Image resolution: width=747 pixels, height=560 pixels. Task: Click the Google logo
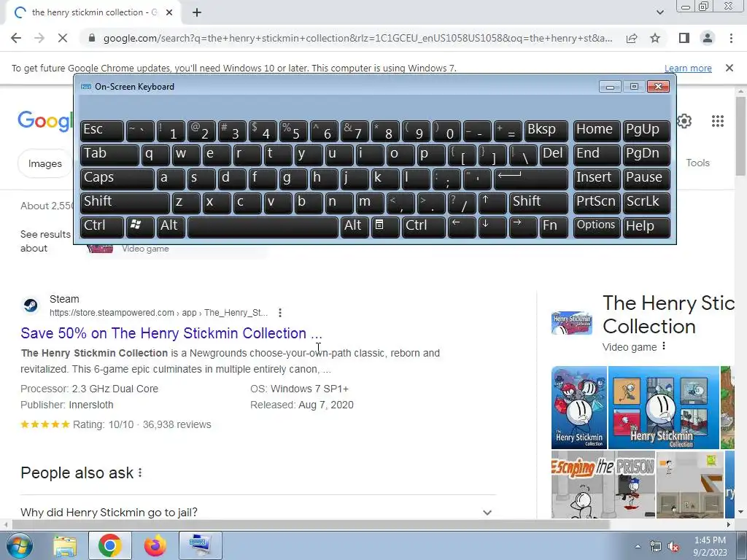point(45,121)
